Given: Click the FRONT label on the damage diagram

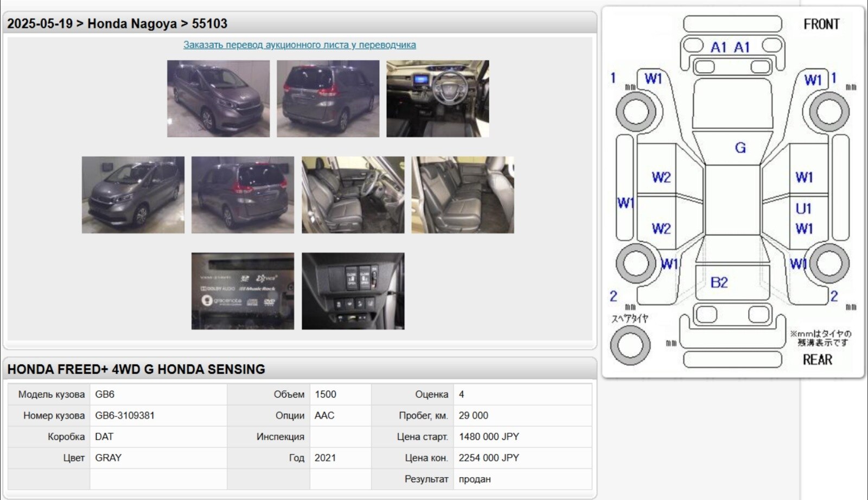Looking at the screenshot, I should (821, 24).
